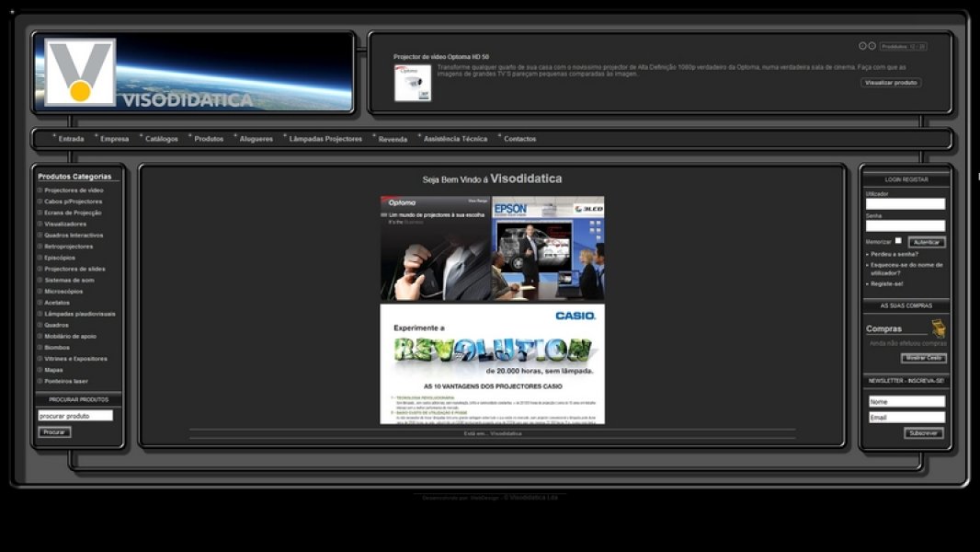Open the Epson 3LCD promotional image
The width and height of the screenshot is (980, 552).
[548, 248]
